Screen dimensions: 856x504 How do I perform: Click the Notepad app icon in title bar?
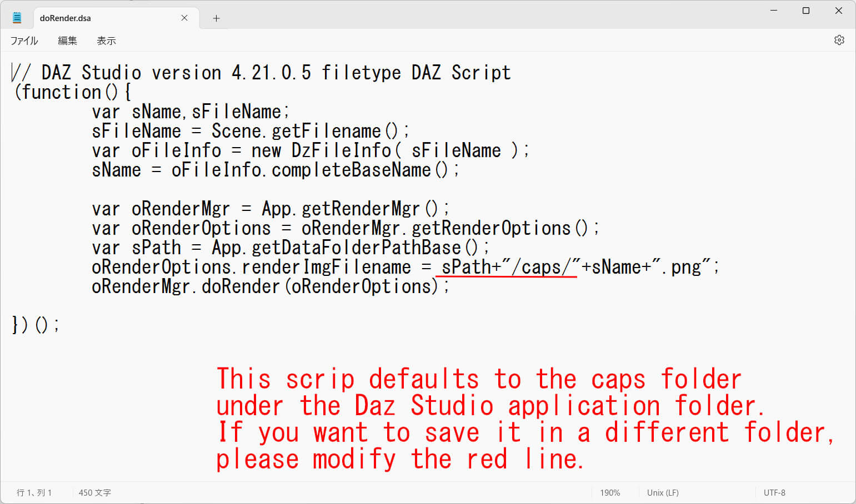point(17,18)
